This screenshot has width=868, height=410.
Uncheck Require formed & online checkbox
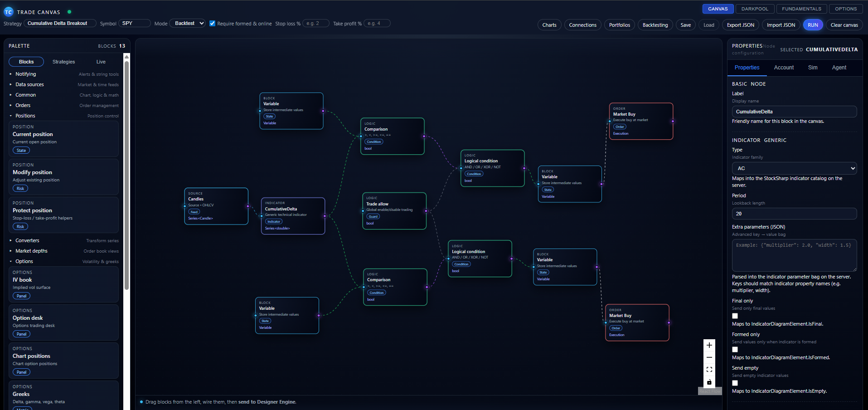tap(212, 24)
